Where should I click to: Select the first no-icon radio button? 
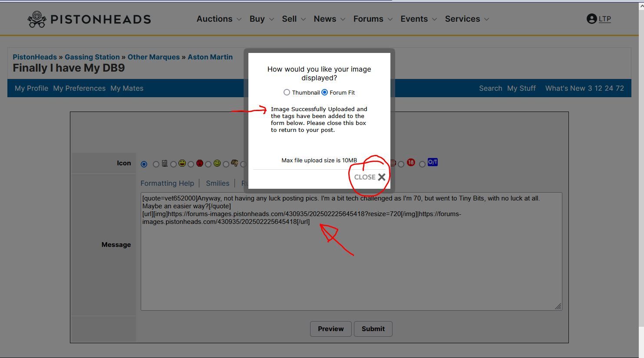pos(144,164)
